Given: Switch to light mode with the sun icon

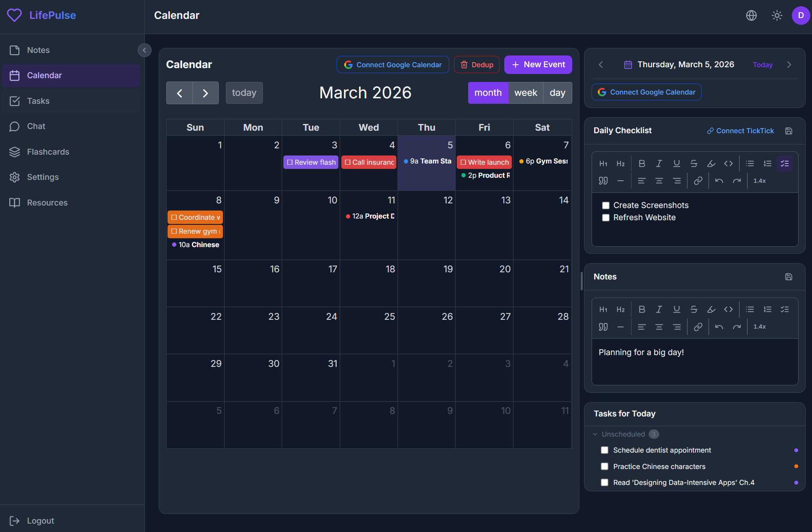Looking at the screenshot, I should (x=777, y=16).
